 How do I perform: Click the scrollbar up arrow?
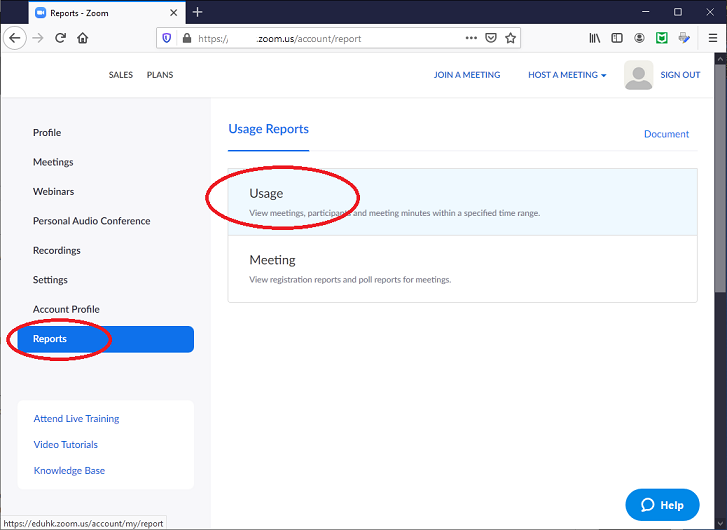tap(720, 58)
